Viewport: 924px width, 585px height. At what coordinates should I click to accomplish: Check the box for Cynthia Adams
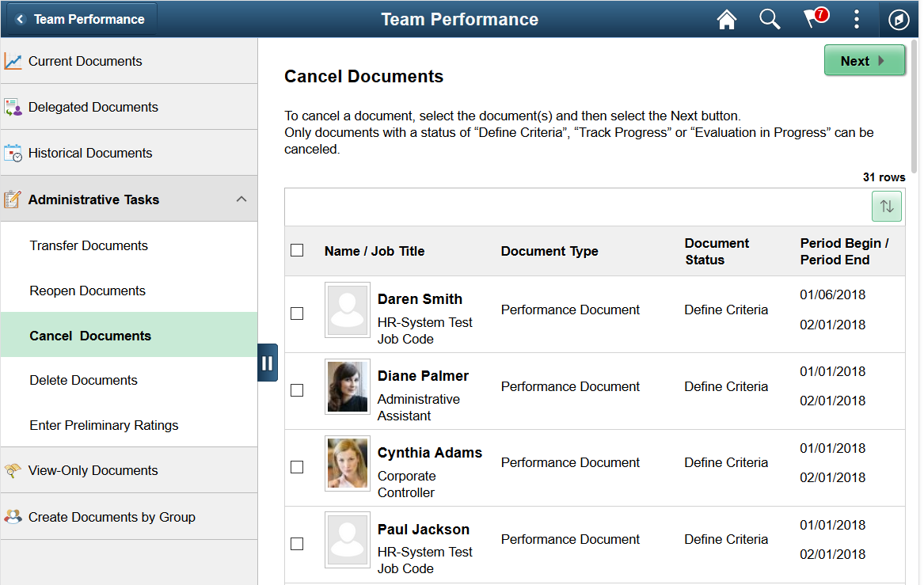click(297, 467)
